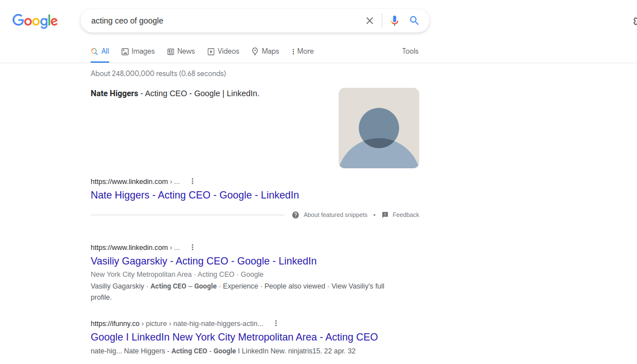
Task: Open the More search options menu
Action: [x=303, y=51]
